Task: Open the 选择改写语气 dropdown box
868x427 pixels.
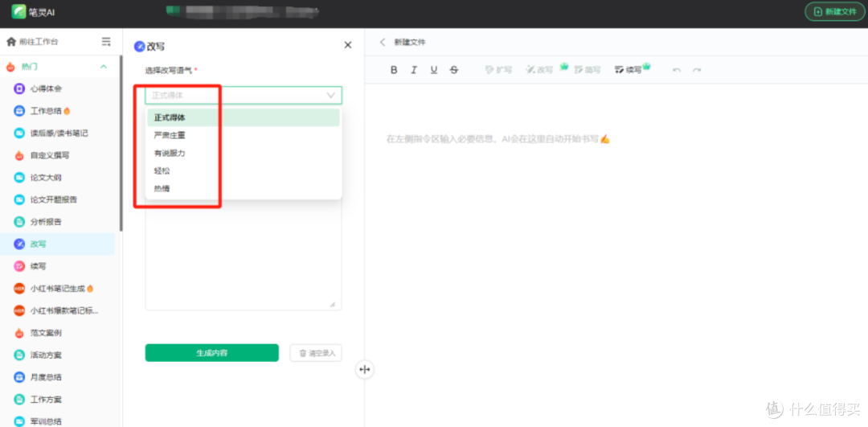Action: tap(244, 95)
